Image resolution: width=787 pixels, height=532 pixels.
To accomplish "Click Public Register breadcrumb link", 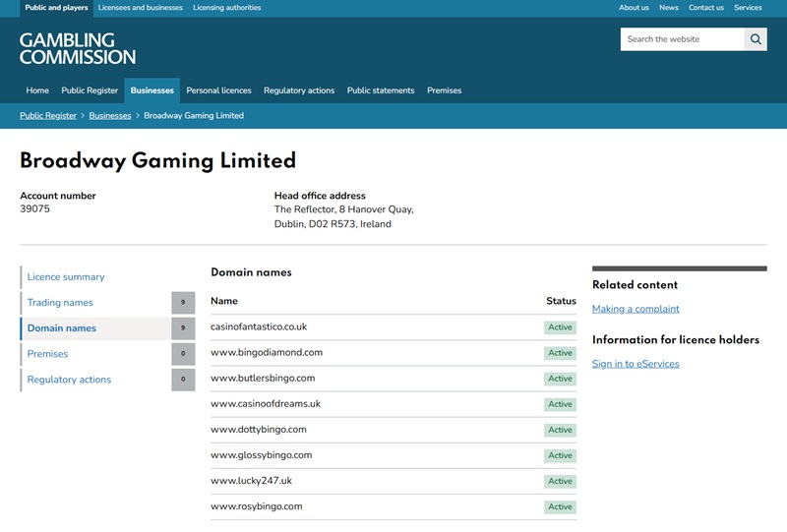I will 48,116.
